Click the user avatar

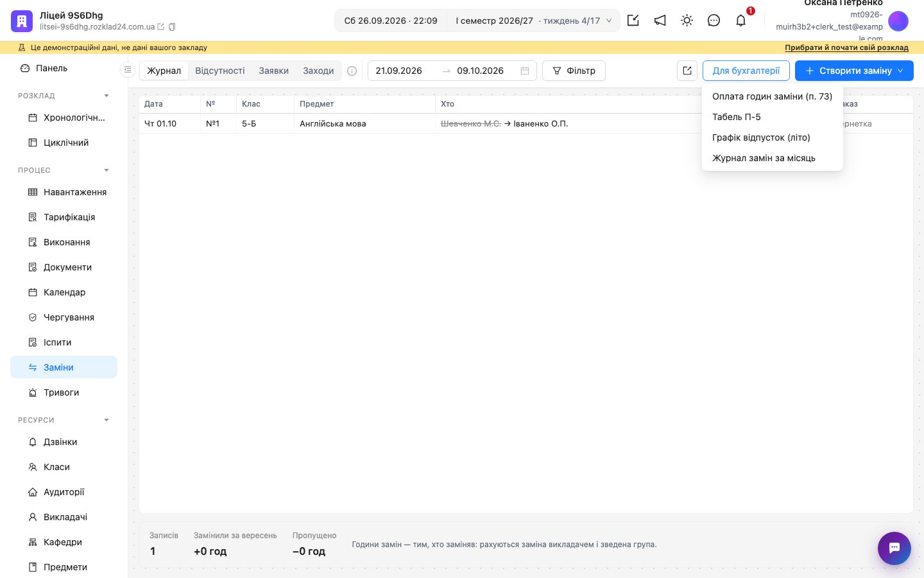click(898, 21)
